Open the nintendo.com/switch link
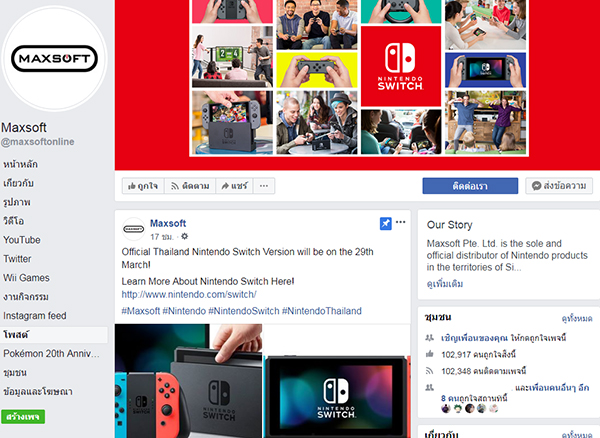This screenshot has width=600, height=438. [189, 295]
